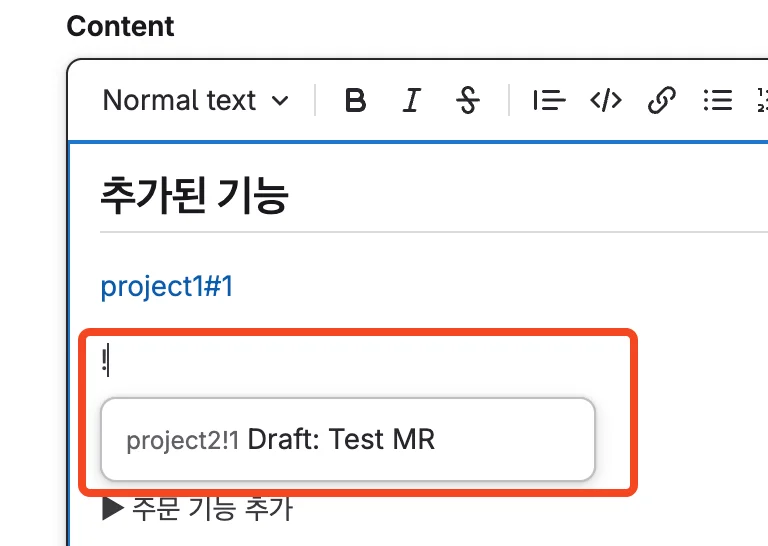This screenshot has height=546, width=768.
Task: Click the 주문 기능 추가 summary text
Action: pos(212,510)
